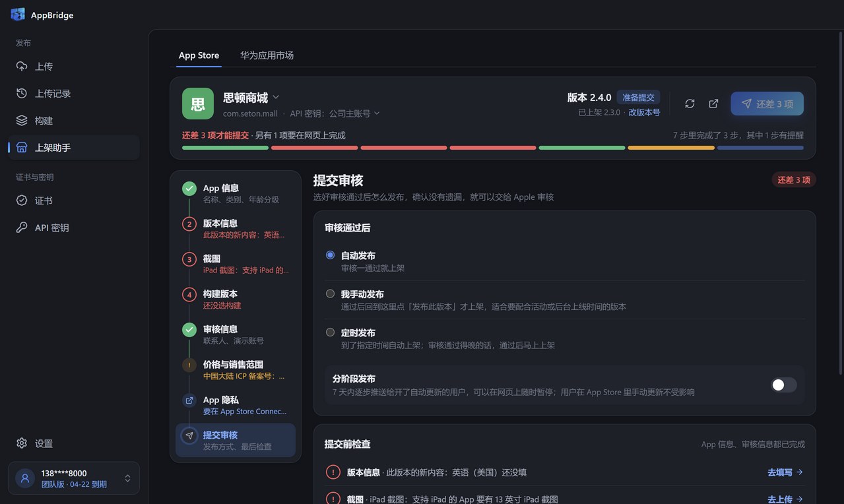This screenshot has width=844, height=504.
Task: Open 上传记录 history clock icon
Action: click(x=22, y=94)
